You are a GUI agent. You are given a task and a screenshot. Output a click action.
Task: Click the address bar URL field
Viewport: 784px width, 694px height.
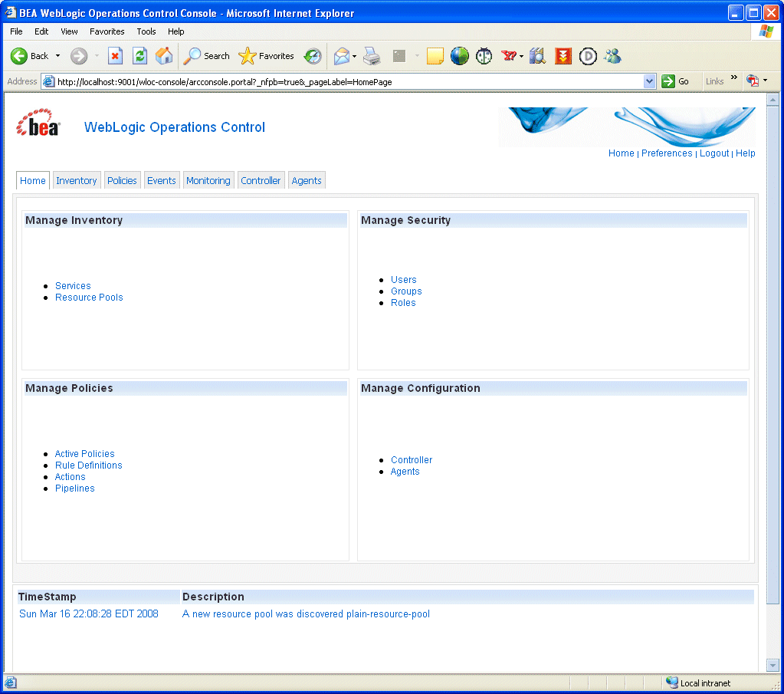(x=349, y=81)
